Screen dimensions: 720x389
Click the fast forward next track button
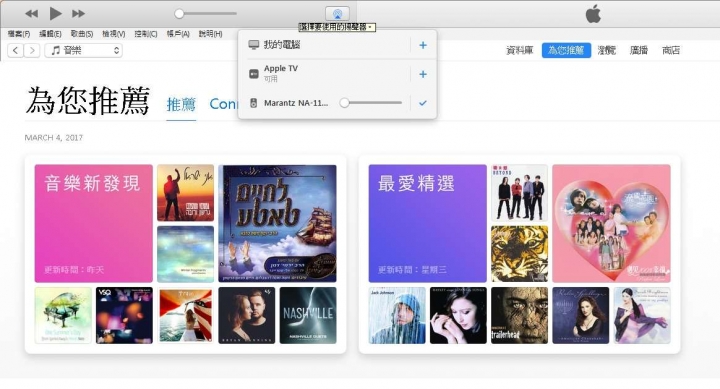[x=79, y=14]
